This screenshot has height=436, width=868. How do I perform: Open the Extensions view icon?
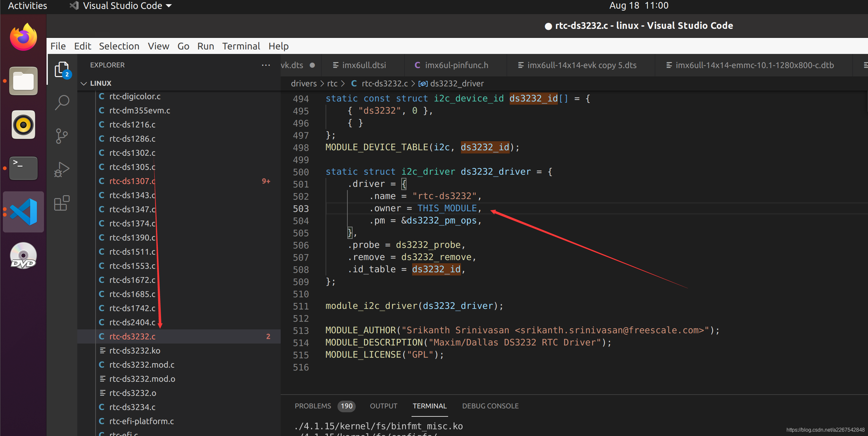coord(62,203)
